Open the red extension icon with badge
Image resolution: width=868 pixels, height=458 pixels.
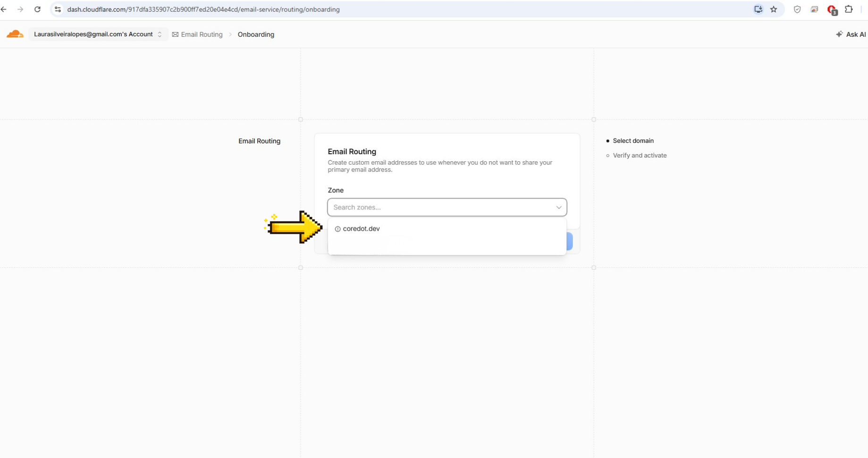coord(832,10)
